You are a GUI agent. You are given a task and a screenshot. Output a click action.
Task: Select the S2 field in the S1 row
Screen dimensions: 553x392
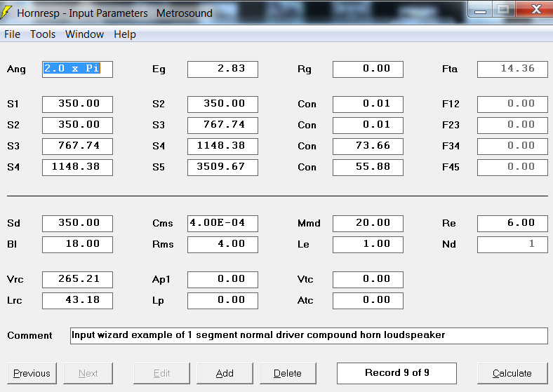tap(223, 104)
